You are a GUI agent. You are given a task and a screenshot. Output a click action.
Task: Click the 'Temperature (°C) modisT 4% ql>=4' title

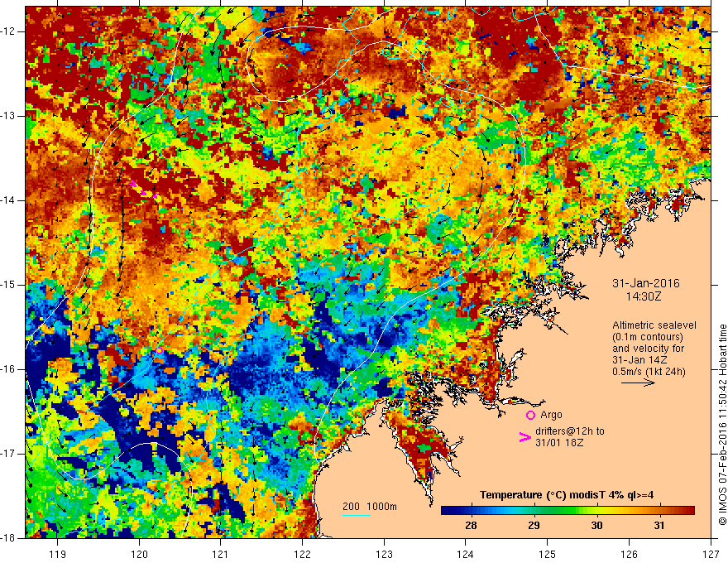(567, 495)
